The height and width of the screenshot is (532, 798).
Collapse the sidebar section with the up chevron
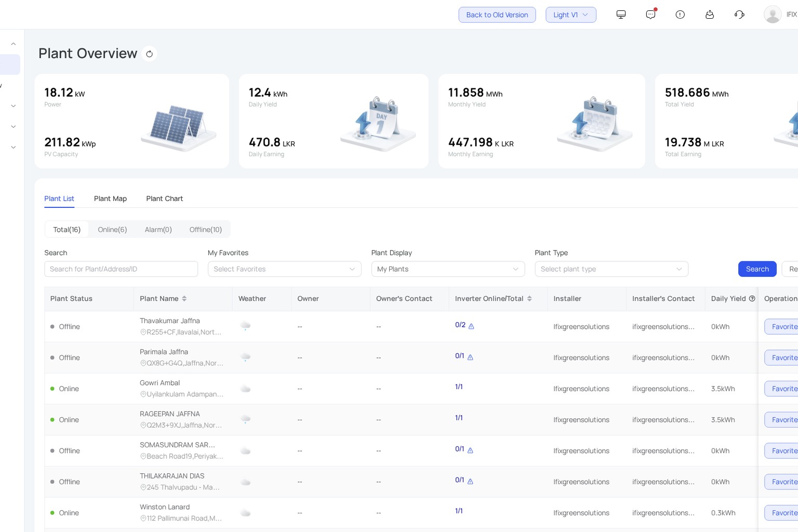14,44
